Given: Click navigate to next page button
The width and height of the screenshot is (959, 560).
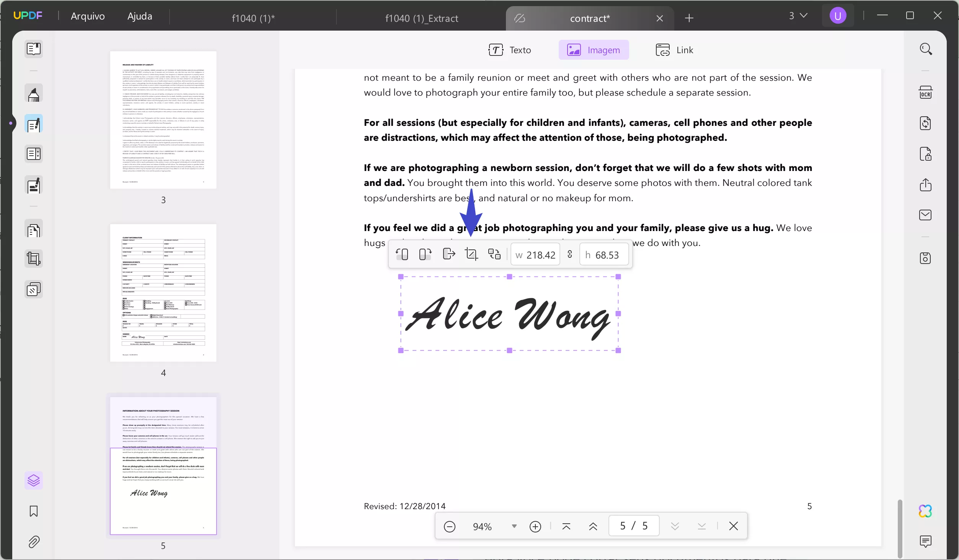Looking at the screenshot, I should pyautogui.click(x=674, y=527).
